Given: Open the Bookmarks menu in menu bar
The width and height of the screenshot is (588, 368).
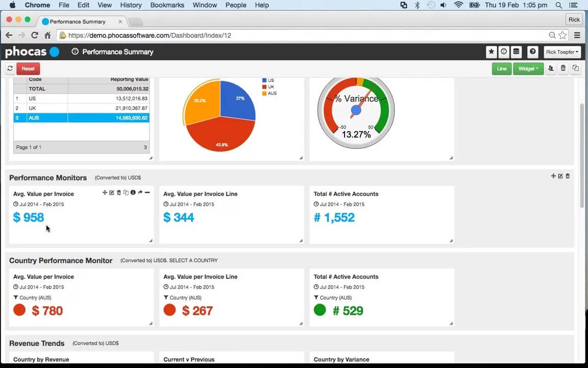Looking at the screenshot, I should (167, 5).
